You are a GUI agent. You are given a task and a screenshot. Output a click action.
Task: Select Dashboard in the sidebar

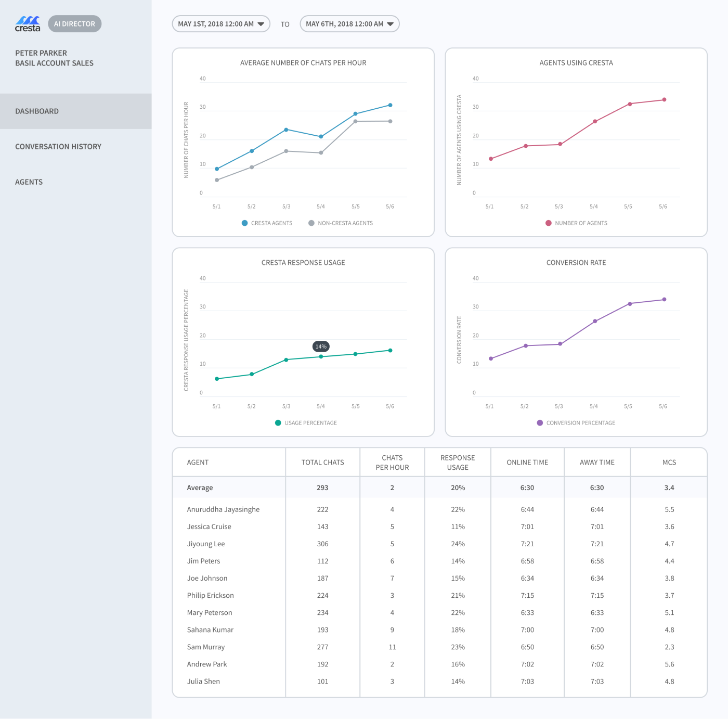(37, 111)
